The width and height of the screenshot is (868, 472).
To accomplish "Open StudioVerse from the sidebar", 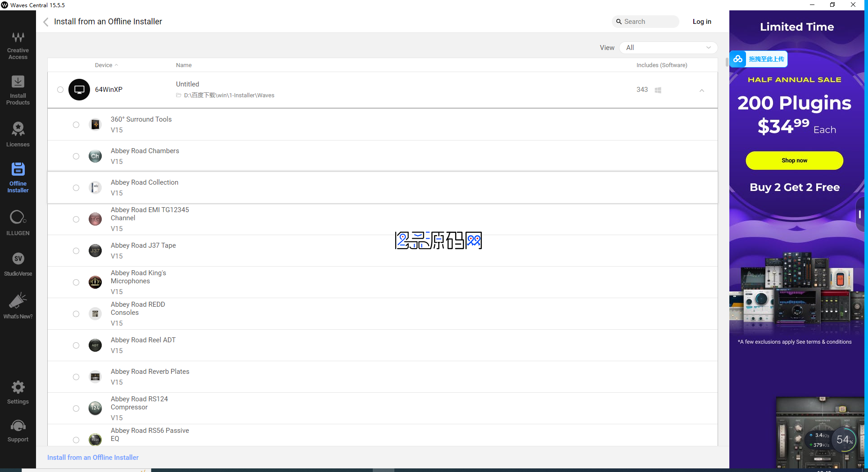I will click(18, 264).
